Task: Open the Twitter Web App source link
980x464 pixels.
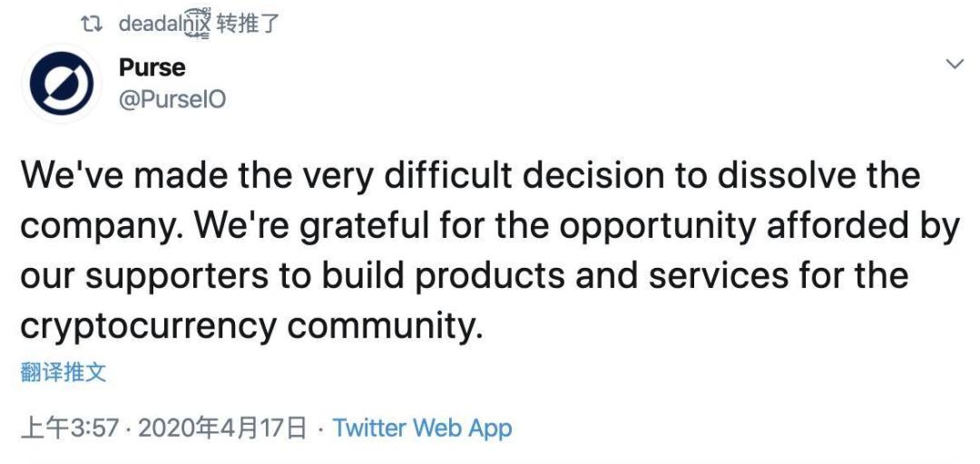Action: [422, 428]
